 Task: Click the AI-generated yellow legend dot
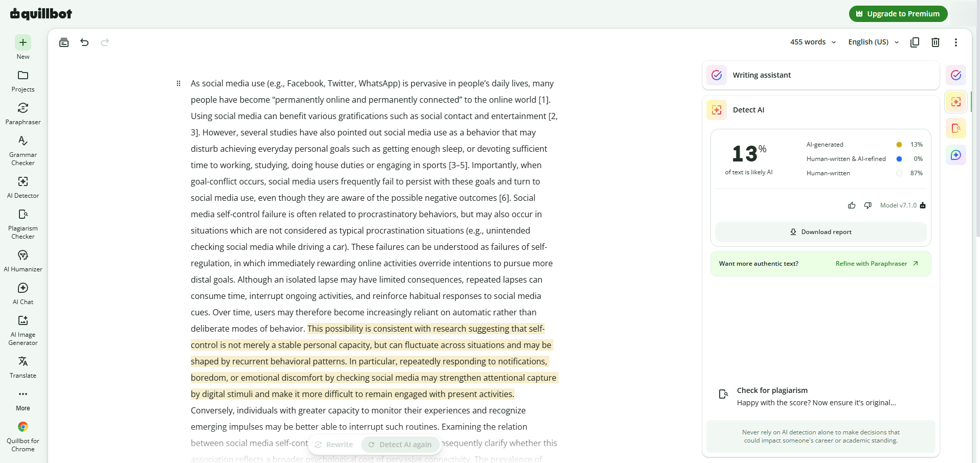[x=899, y=145]
